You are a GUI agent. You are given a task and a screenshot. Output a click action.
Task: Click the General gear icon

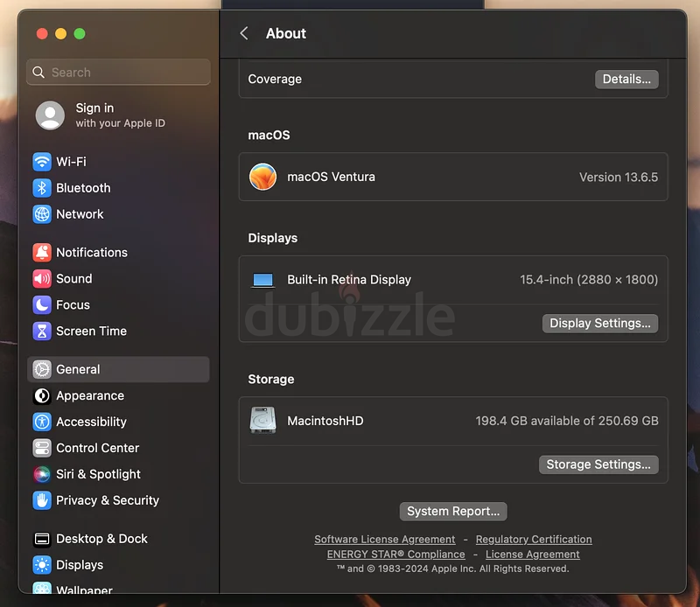(x=42, y=370)
